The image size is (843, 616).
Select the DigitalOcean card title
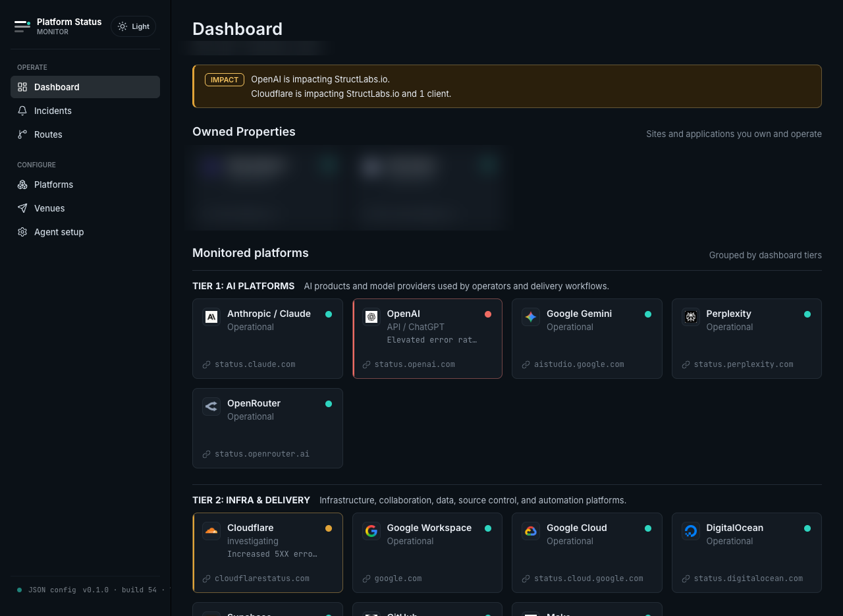pos(735,528)
